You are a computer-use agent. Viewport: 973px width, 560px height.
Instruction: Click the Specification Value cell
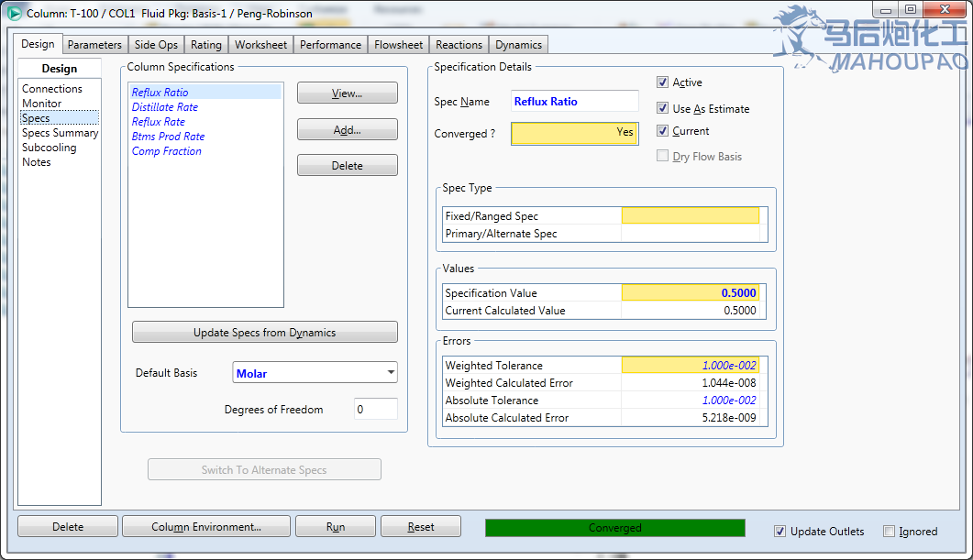[x=690, y=292]
